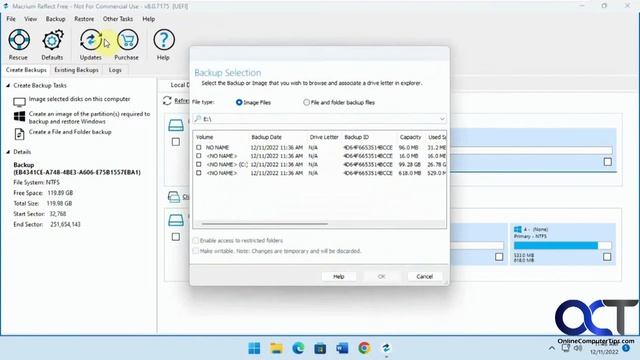Click the volume speaker tray icon
The height and width of the screenshot is (360, 640).
coord(578,348)
